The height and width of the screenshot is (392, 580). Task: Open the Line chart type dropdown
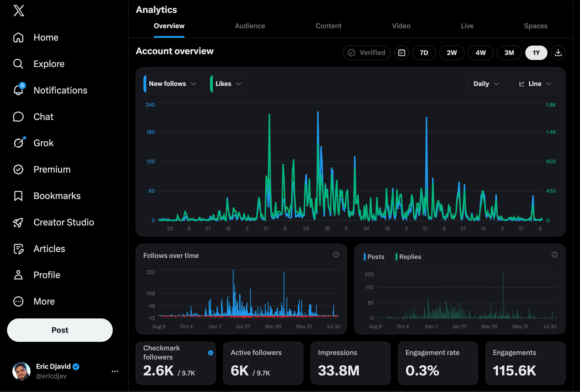(x=535, y=84)
